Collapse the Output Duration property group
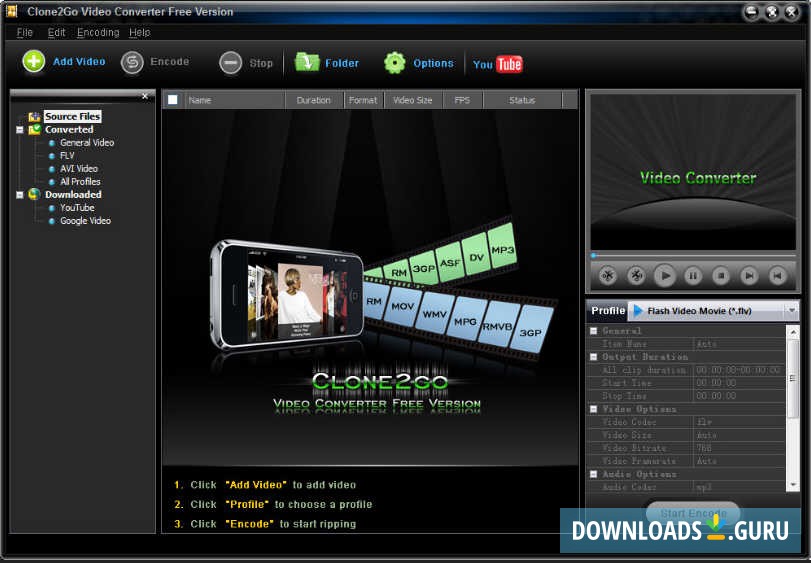The width and height of the screenshot is (811, 563). coord(594,357)
